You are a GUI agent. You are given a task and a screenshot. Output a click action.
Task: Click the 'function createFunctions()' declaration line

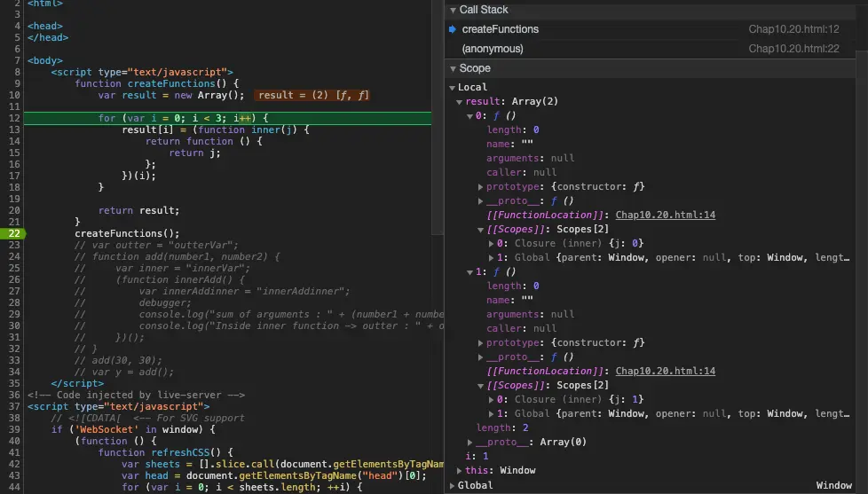click(x=157, y=83)
